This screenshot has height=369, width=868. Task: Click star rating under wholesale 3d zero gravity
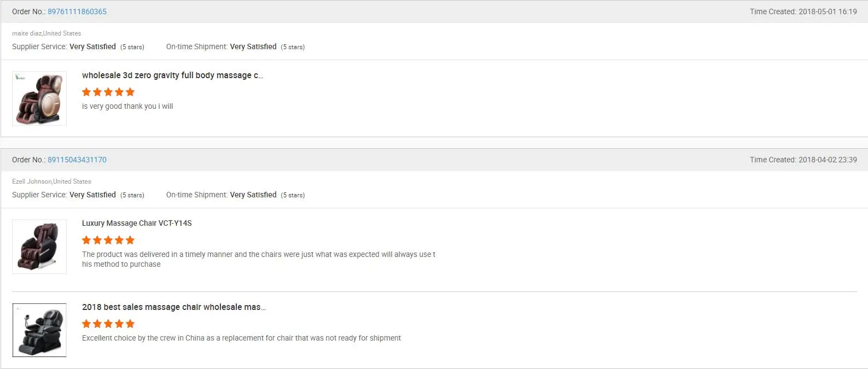point(108,92)
